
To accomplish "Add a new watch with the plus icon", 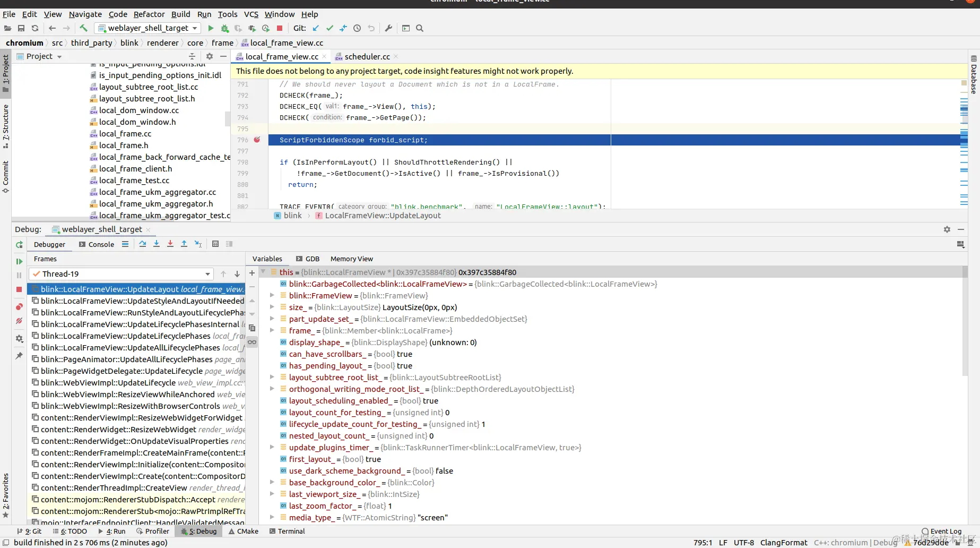I will (252, 273).
